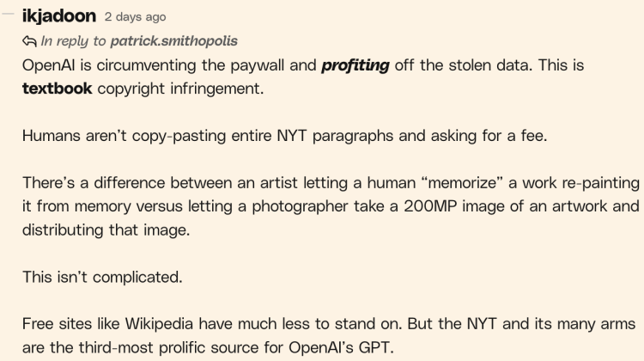Click the 'distributing that image.' line
Viewport: 644px width, 361px height.
click(106, 229)
